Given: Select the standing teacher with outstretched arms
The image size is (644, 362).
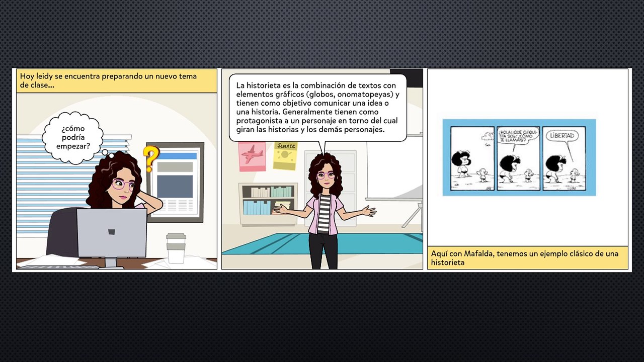Looking at the screenshot, I should (x=324, y=211).
